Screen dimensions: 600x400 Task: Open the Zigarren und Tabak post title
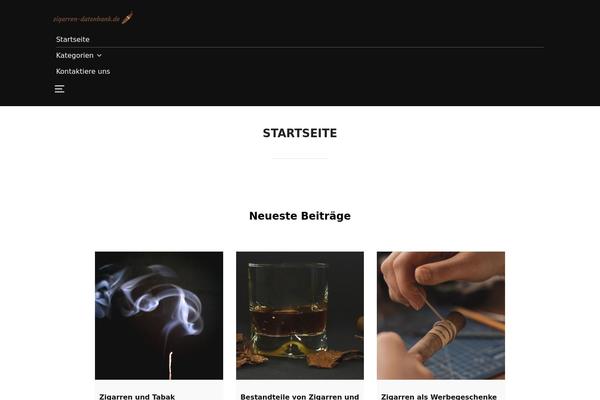point(137,397)
